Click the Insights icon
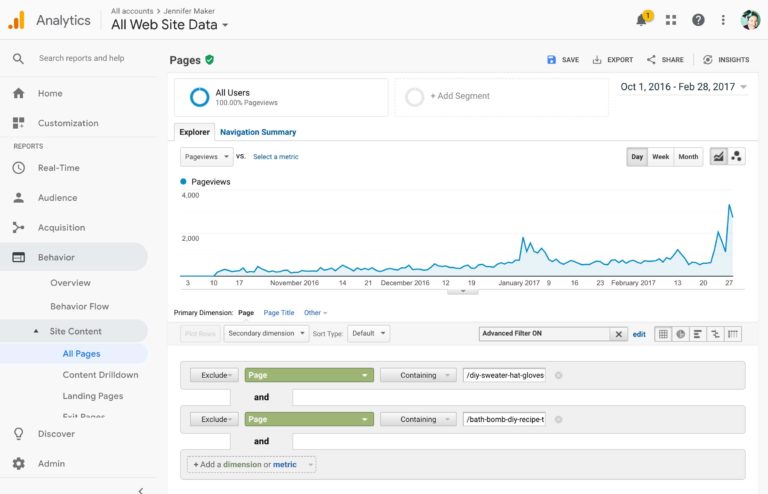This screenshot has height=494, width=768. [708, 60]
